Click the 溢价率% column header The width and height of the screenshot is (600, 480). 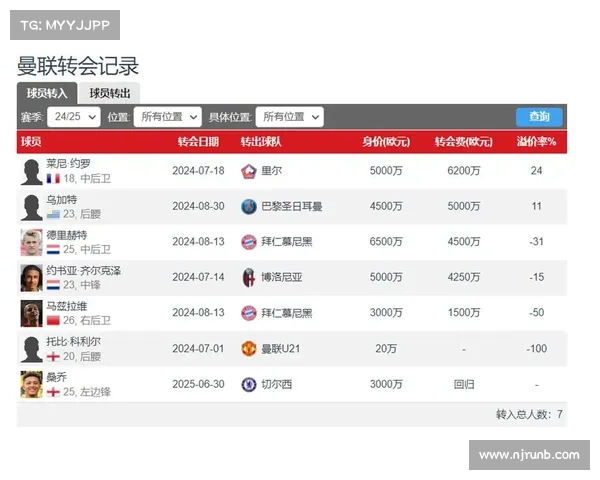[x=536, y=142]
